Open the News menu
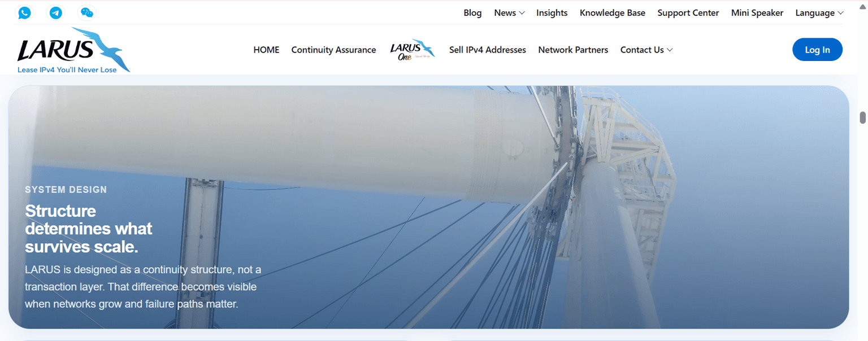The image size is (868, 341). (505, 12)
